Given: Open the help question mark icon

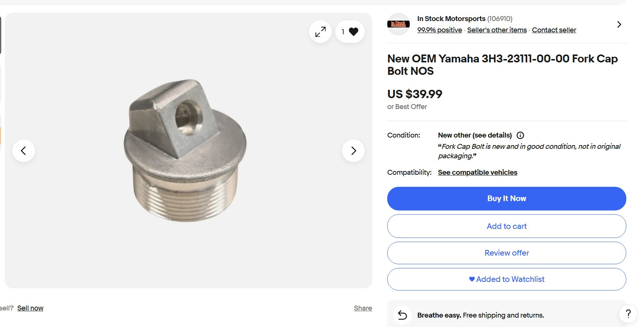Looking at the screenshot, I should (x=628, y=313).
